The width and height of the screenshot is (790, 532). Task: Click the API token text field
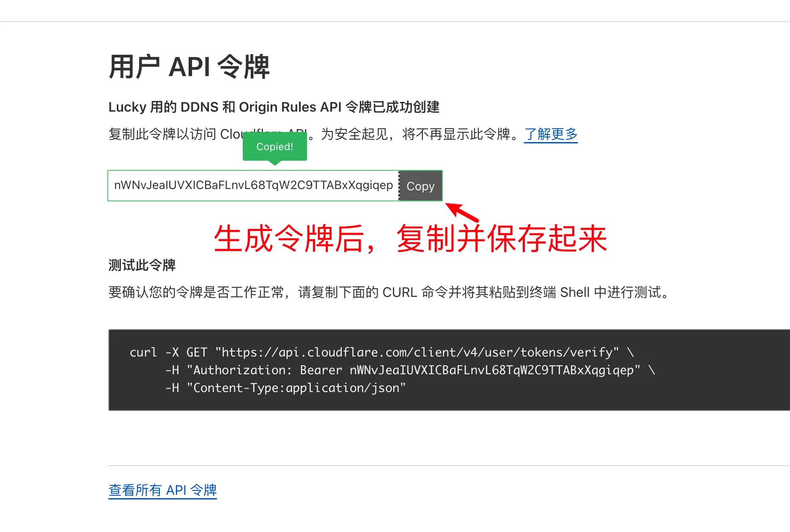[x=254, y=186]
